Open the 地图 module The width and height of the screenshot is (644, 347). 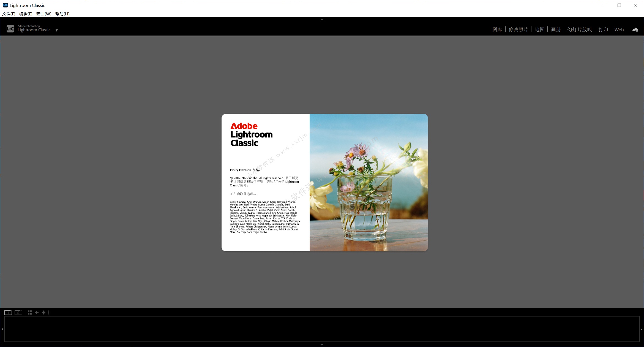point(539,29)
